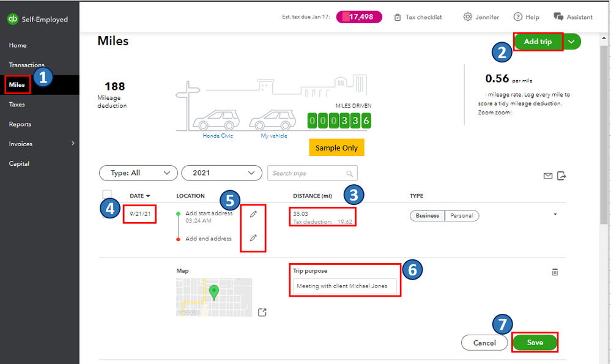Expand the Invoices submenu chevron
Screen dimensions: 611x364
pyautogui.click(x=73, y=143)
